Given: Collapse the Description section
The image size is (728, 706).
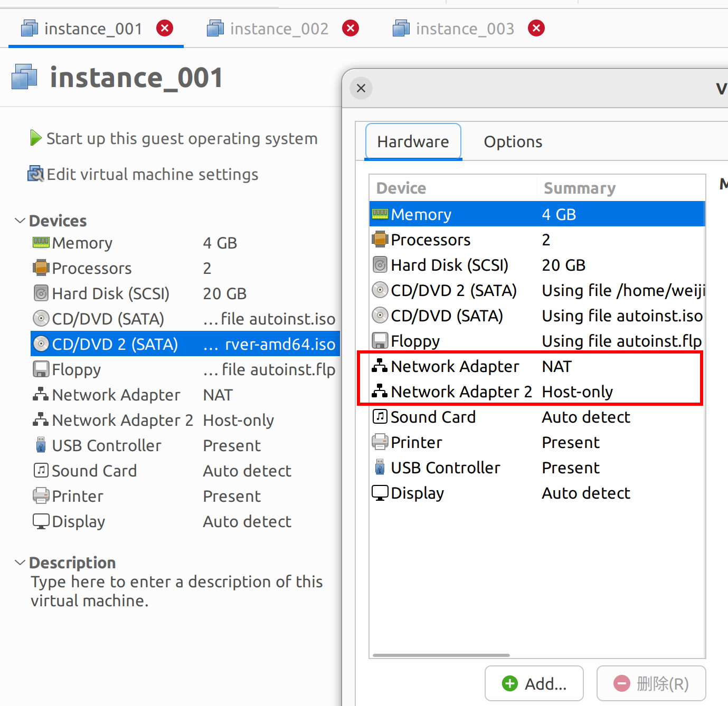Looking at the screenshot, I should 20,562.
